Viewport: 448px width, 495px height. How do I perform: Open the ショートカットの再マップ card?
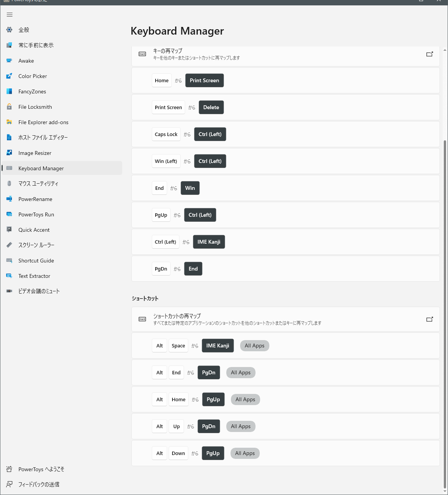[285, 319]
